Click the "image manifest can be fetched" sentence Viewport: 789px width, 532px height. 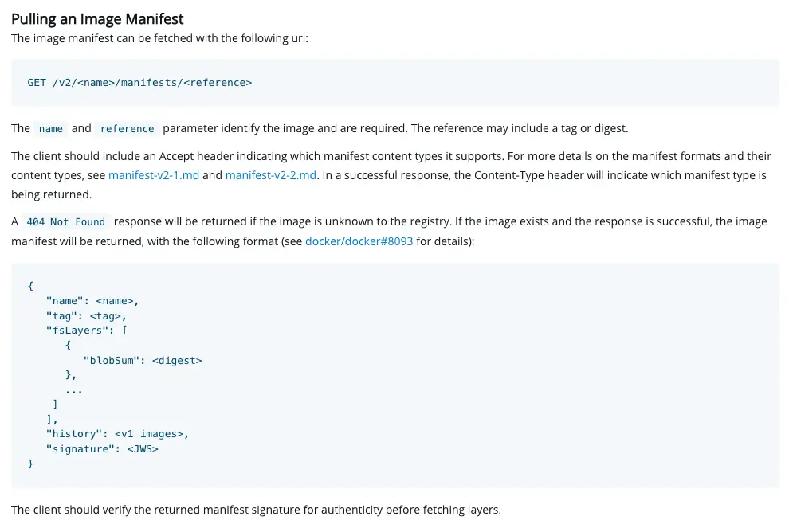(x=165, y=38)
